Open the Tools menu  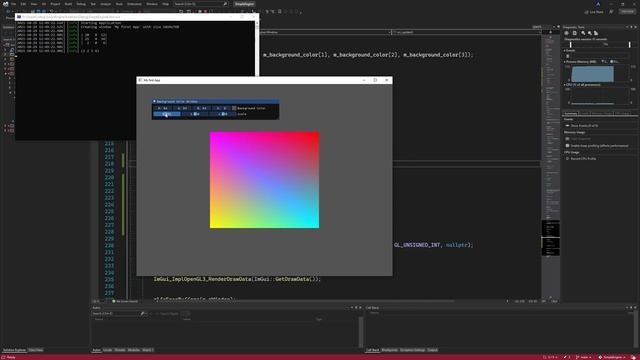tap(119, 4)
